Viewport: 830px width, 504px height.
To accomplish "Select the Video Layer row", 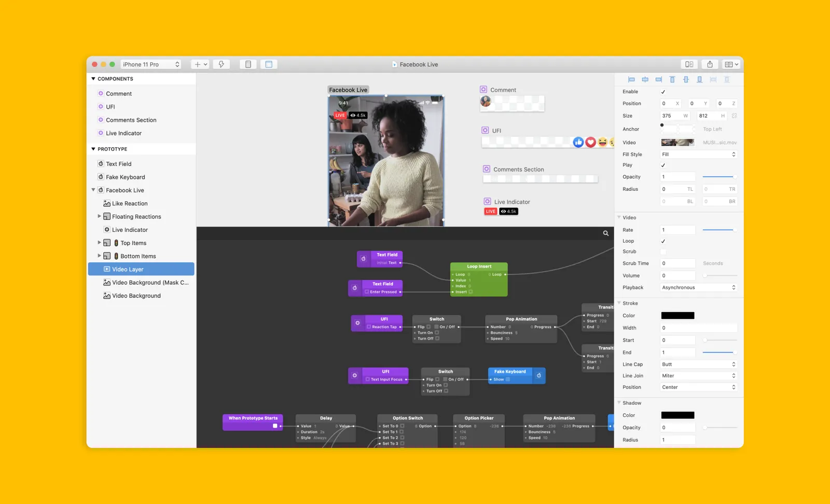I will coord(141,269).
